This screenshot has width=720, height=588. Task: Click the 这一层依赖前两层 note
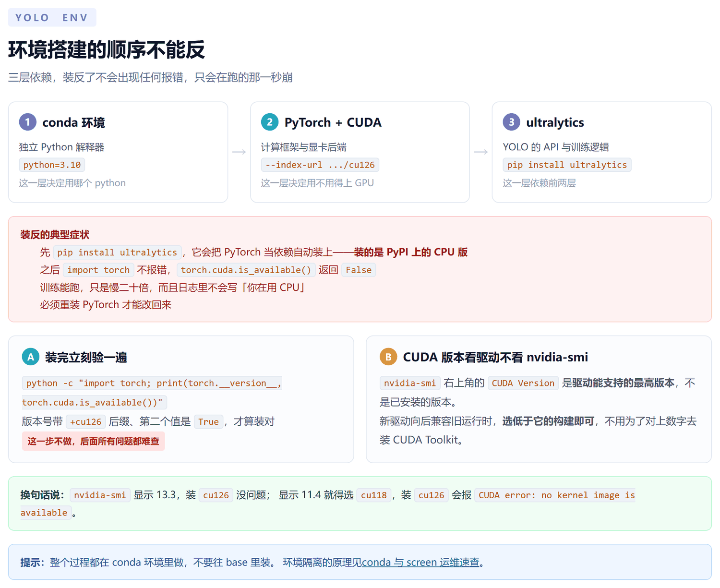click(540, 183)
